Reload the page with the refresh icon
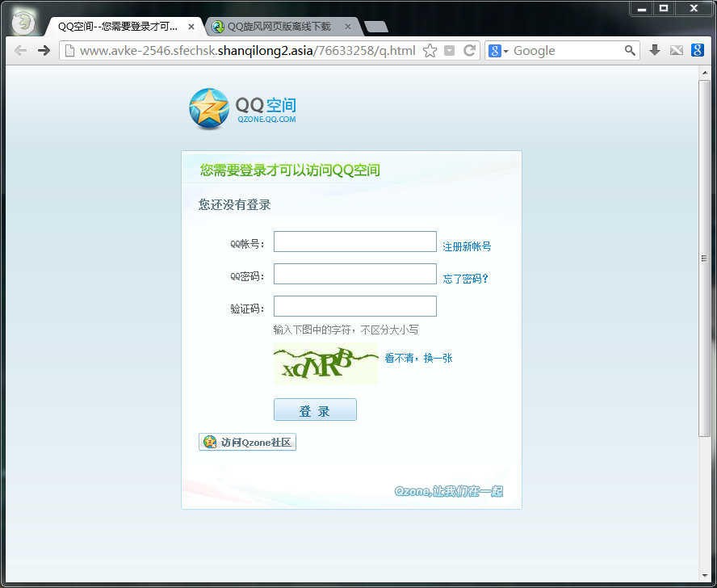The width and height of the screenshot is (717, 588). coord(470,50)
